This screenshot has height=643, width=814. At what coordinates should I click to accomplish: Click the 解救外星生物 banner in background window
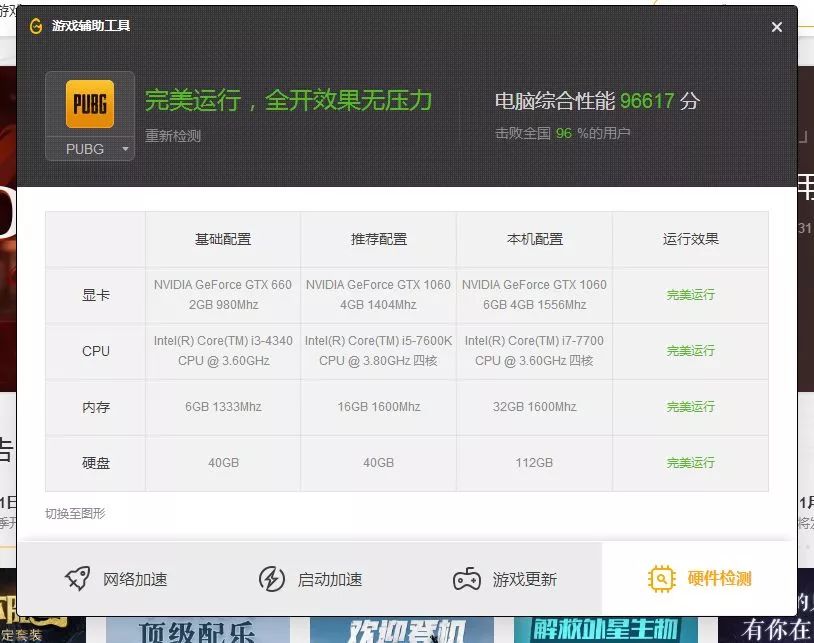coord(606,630)
